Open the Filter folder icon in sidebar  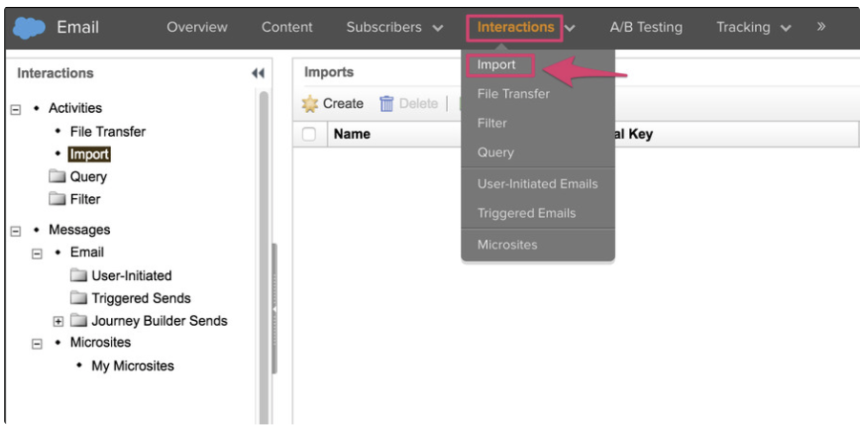(x=57, y=199)
